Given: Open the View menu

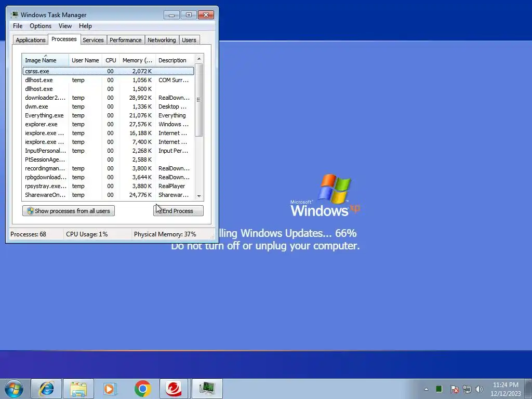Looking at the screenshot, I should (x=65, y=26).
